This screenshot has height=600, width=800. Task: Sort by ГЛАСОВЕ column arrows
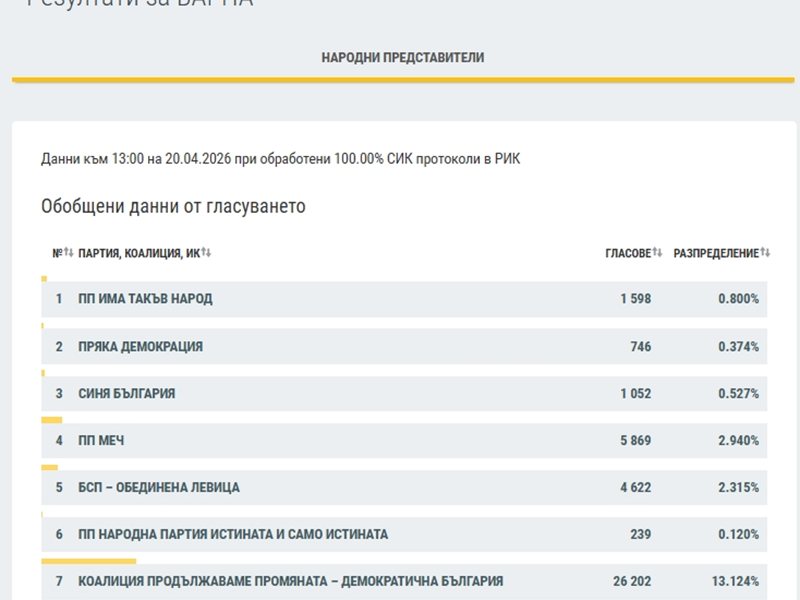pyautogui.click(x=657, y=252)
